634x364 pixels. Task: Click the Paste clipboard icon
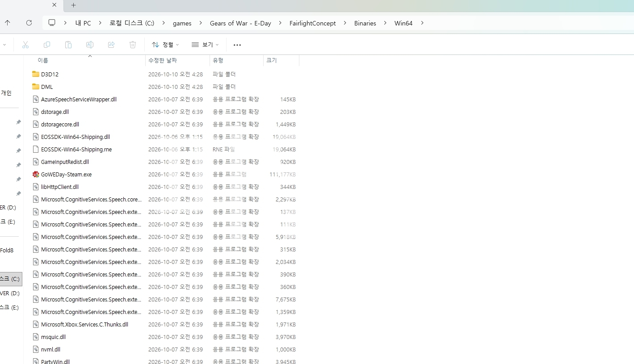(68, 45)
